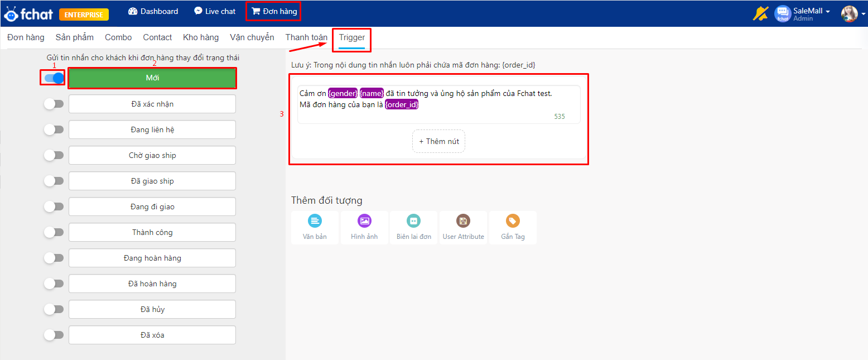Switch to the Thanh toán tab
Screen dimensions: 868x360
(306, 37)
